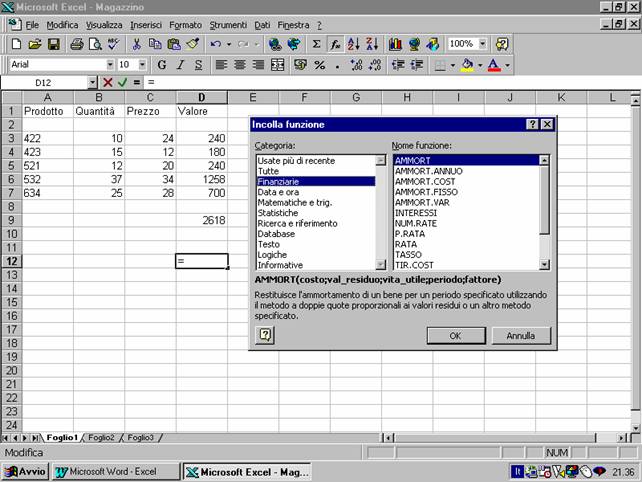This screenshot has width=642, height=482.
Task: Open font size dropdown arrow
Action: [x=142, y=65]
